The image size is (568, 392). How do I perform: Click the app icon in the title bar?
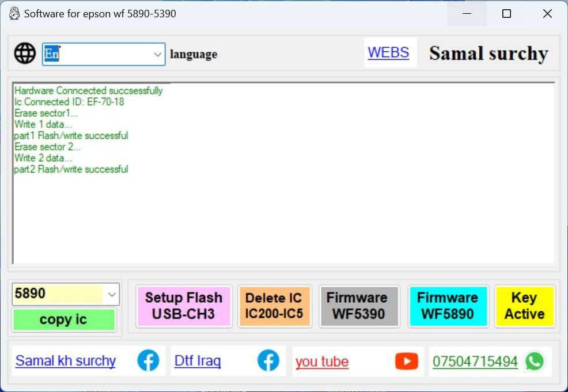pos(14,13)
